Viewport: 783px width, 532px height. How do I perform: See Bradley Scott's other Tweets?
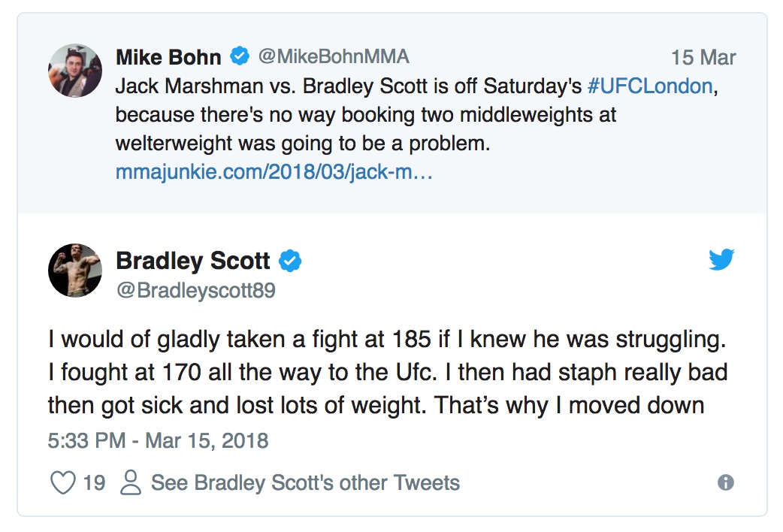[305, 482]
